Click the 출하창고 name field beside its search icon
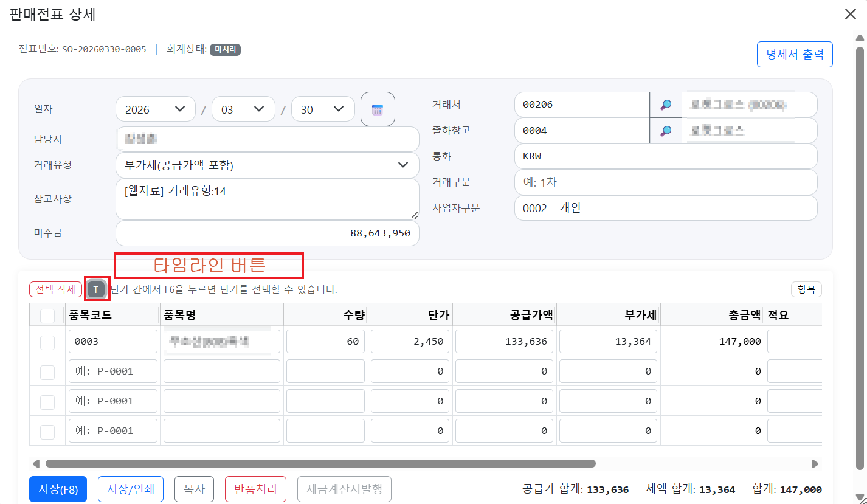Image resolution: width=867 pixels, height=504 pixels. pyautogui.click(x=750, y=131)
